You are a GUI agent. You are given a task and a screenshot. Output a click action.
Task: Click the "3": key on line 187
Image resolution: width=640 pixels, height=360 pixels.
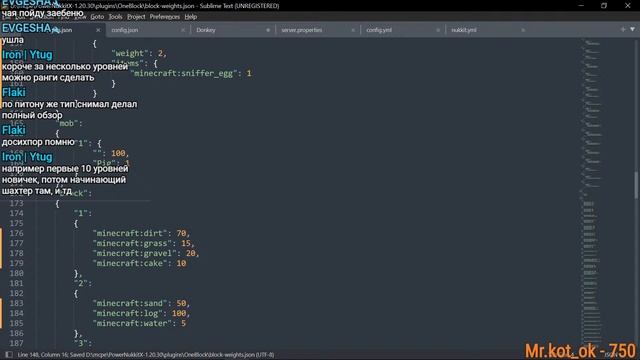point(83,343)
